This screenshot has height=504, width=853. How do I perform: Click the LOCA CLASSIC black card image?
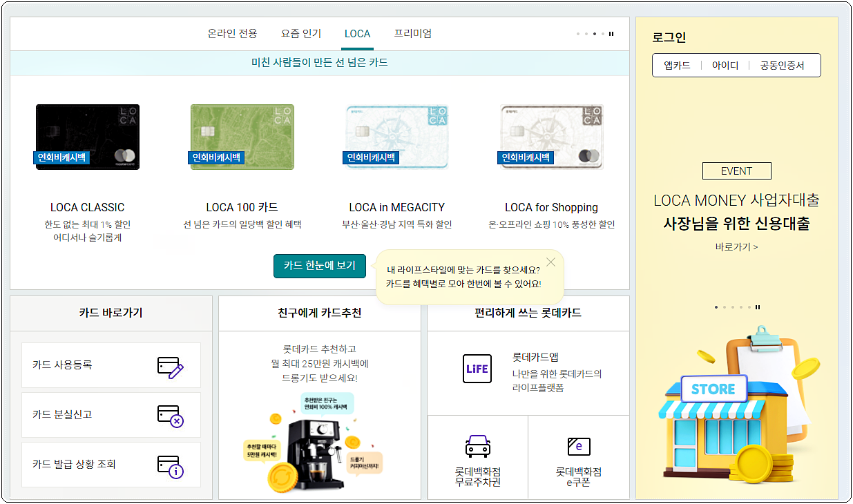coord(88,137)
